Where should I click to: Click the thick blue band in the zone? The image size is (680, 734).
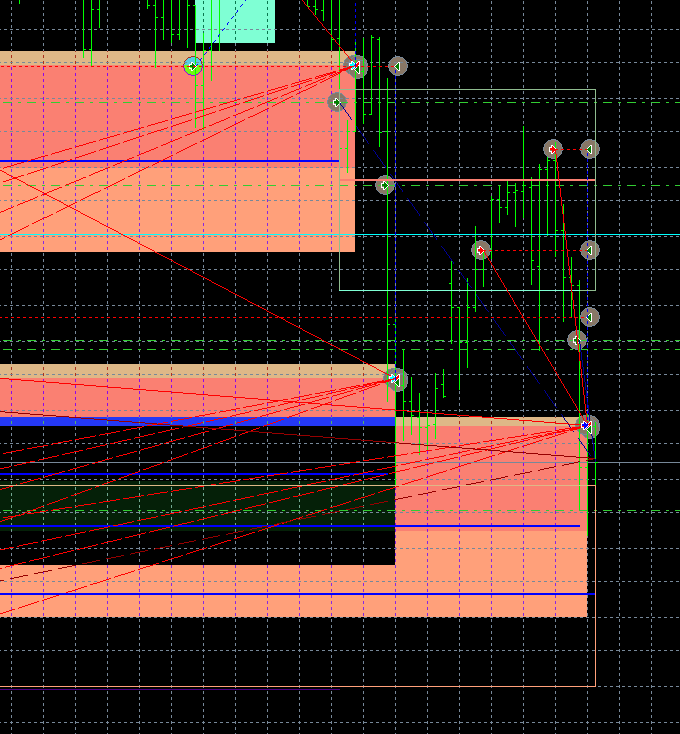tap(197, 422)
